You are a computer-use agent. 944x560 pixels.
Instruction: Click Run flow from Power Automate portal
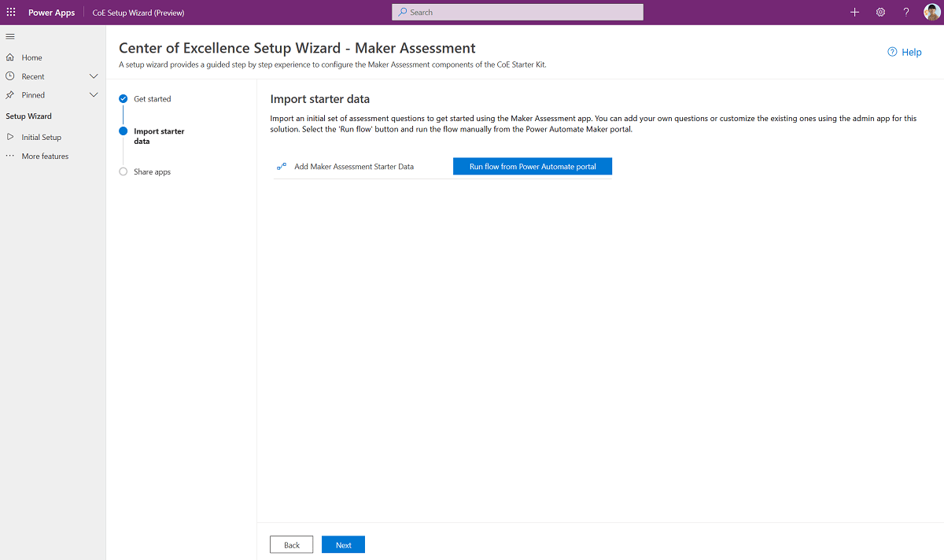(532, 166)
